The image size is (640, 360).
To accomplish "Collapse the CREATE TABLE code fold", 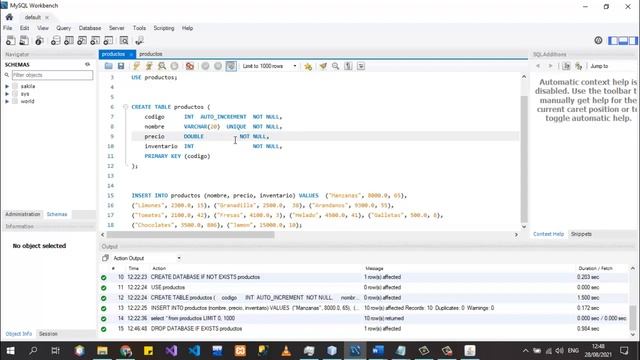I will pyautogui.click(x=125, y=107).
